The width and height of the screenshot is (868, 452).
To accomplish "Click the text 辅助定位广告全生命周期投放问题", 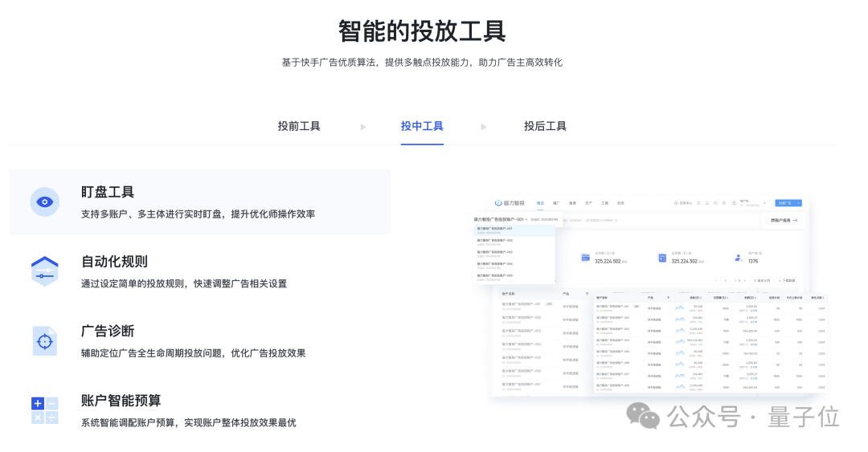I will tap(151, 353).
